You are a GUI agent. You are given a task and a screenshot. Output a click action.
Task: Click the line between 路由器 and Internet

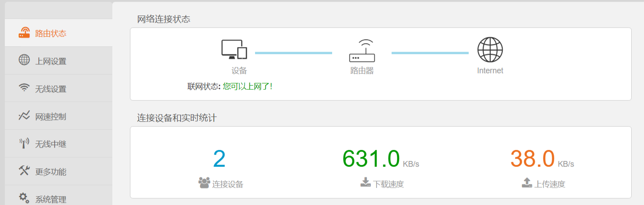(x=430, y=53)
